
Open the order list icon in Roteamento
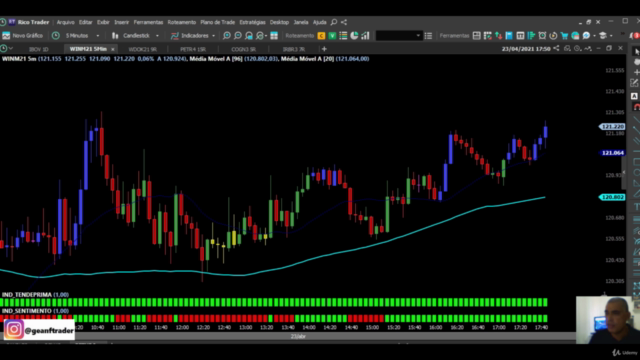point(343,36)
